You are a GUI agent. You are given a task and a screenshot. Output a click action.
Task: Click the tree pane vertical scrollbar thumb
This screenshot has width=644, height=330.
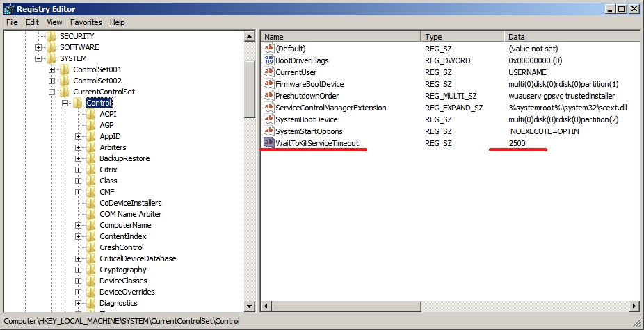250,89
